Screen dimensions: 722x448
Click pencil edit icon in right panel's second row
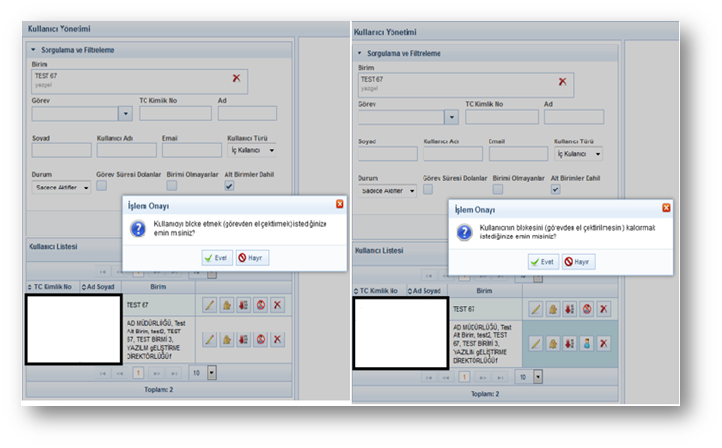535,343
